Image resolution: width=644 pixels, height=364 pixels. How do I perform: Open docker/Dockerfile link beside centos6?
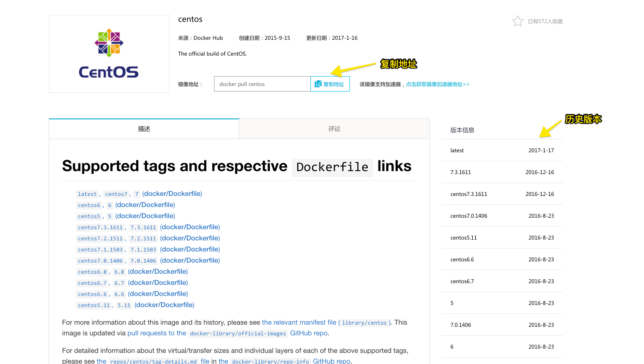[145, 205]
